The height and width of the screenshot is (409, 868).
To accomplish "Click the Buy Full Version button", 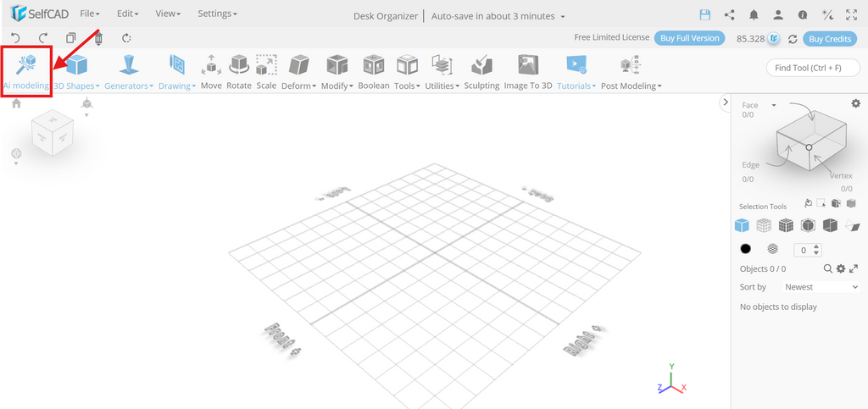I will coord(690,38).
